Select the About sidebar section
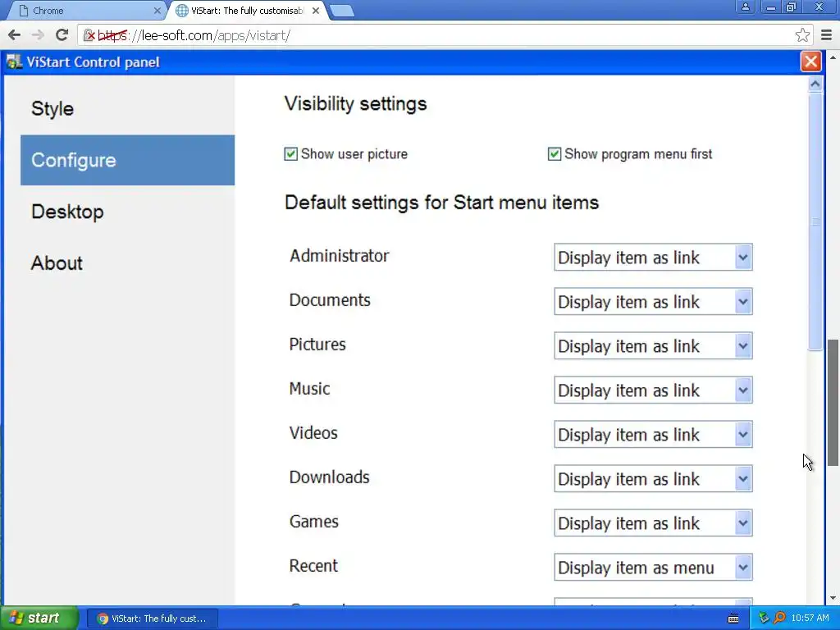The height and width of the screenshot is (630, 840). [x=127, y=263]
